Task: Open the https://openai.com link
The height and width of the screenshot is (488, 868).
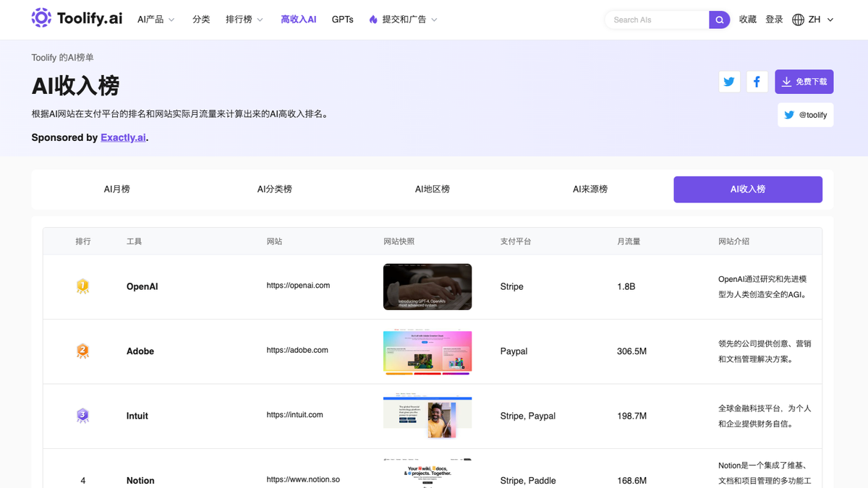Action: coord(298,286)
